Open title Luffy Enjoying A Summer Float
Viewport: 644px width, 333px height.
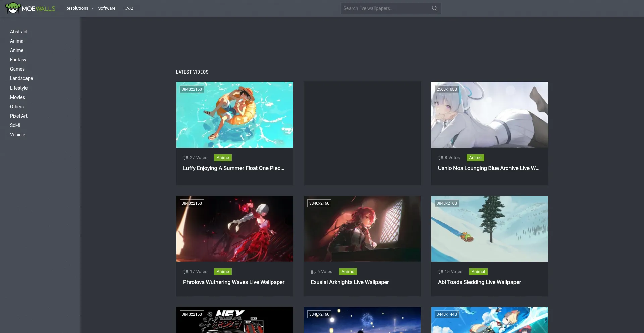(234, 168)
